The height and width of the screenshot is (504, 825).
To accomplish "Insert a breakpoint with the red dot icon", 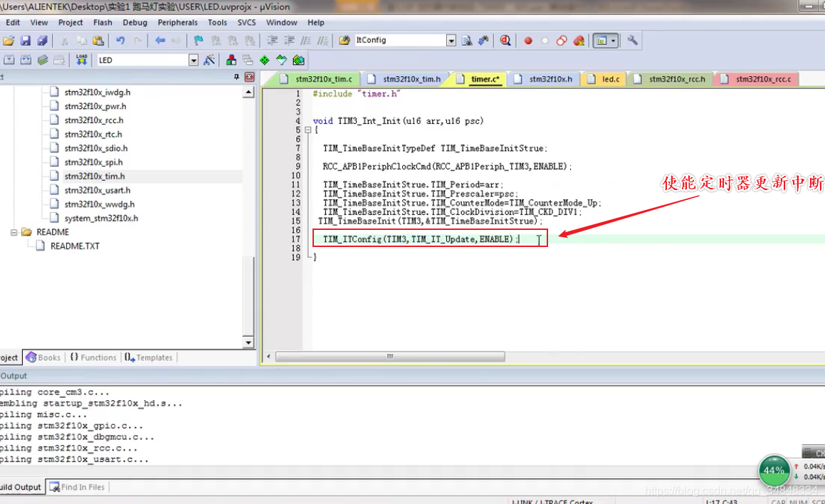I will point(527,41).
